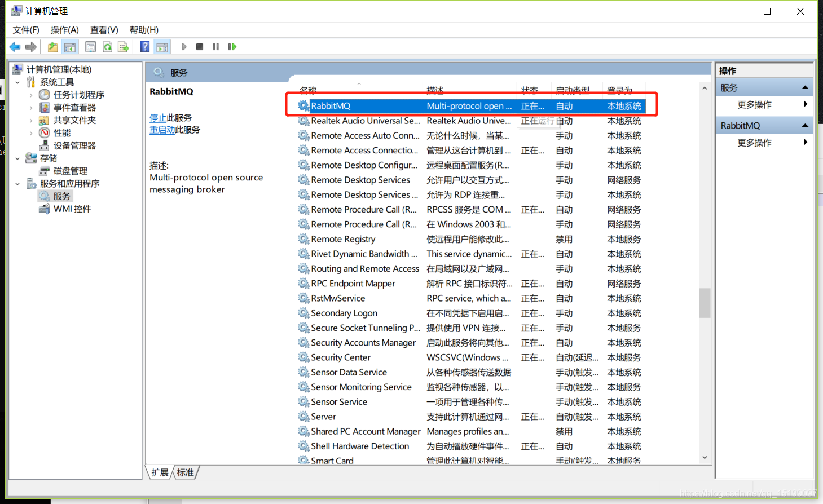Select 计算机管理(本地) root node
Image resolution: width=823 pixels, height=504 pixels.
tap(59, 69)
